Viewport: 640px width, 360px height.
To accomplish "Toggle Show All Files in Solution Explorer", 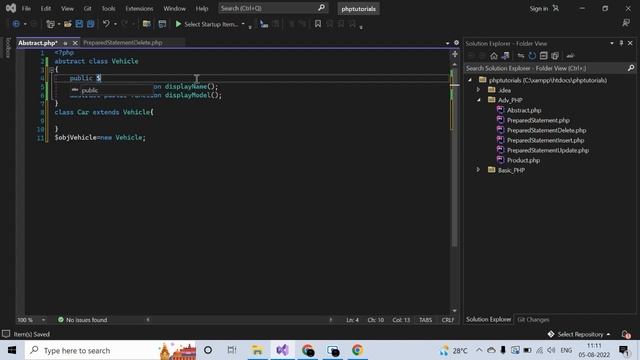I will pyautogui.click(x=555, y=56).
